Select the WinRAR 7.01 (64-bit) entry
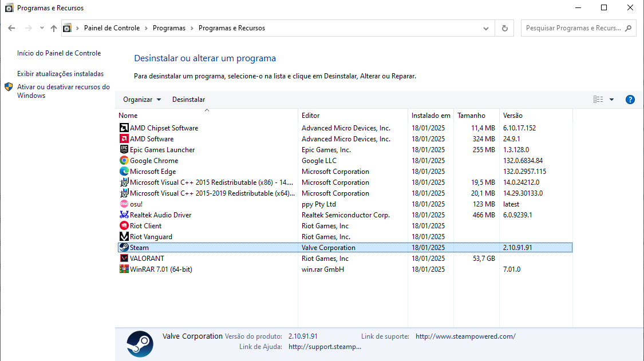Image resolution: width=644 pixels, height=361 pixels. click(161, 269)
